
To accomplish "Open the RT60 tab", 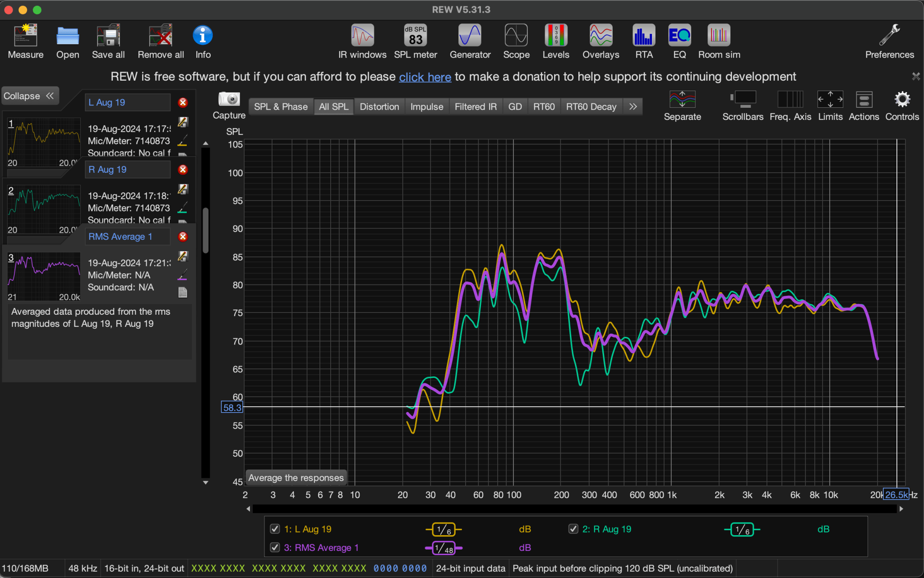I will 544,107.
